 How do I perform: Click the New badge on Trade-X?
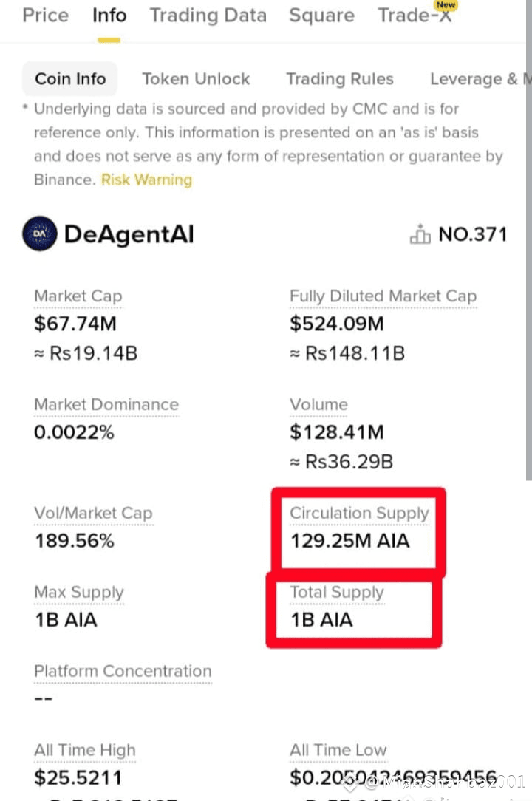coord(446,5)
